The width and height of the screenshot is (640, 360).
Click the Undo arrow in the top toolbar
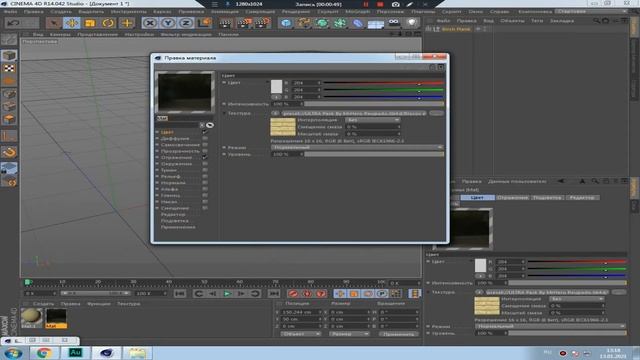pyautogui.click(x=13, y=23)
